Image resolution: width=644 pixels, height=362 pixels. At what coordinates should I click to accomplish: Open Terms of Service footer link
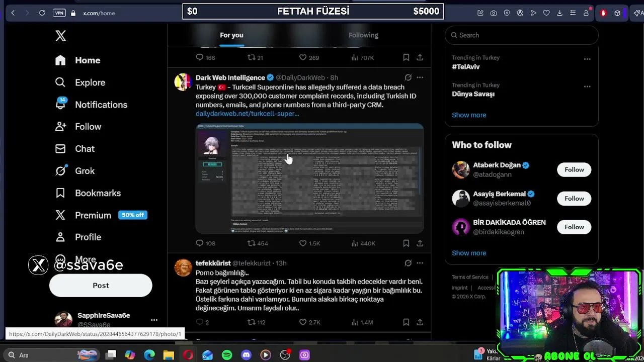click(x=470, y=277)
